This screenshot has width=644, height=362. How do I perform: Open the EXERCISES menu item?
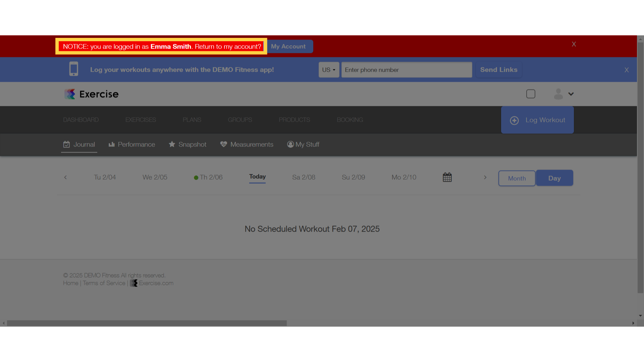(141, 120)
